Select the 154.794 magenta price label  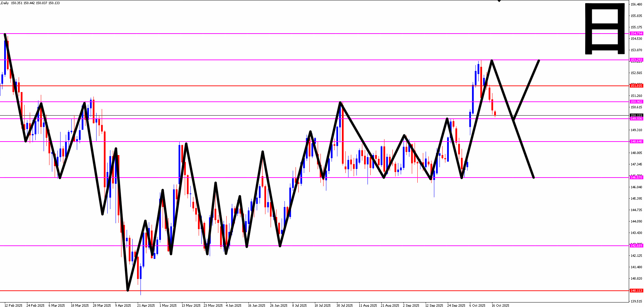(636, 34)
